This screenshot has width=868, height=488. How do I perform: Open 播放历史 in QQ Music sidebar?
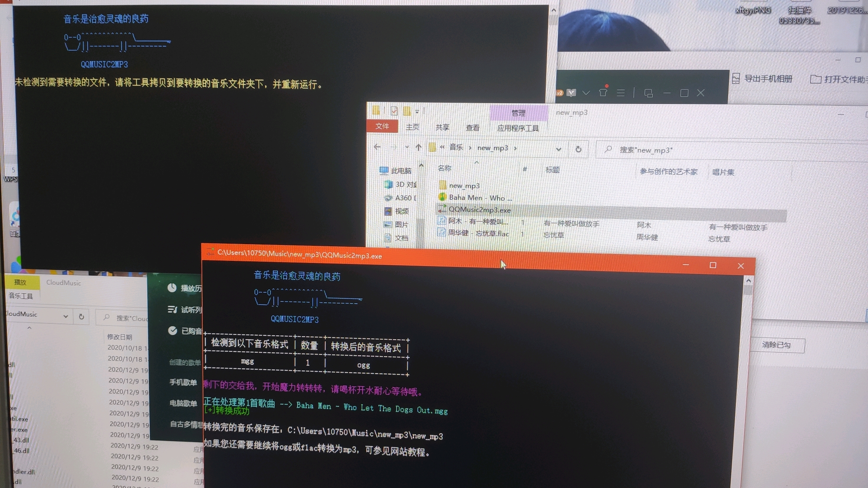click(184, 288)
